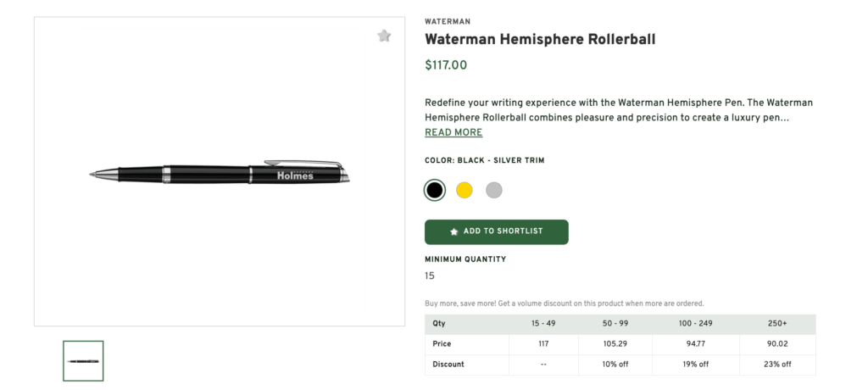Select the black color swatch
Viewport: 868px width, 390px height.
(435, 190)
